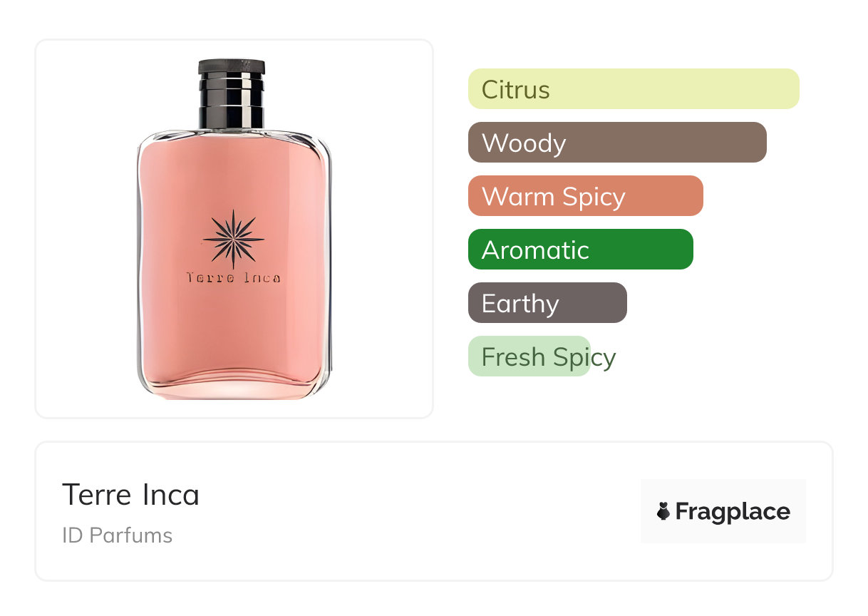Click the word Citrus inside yellow bar
Viewport: 868px width, 616px height.
[x=515, y=89]
